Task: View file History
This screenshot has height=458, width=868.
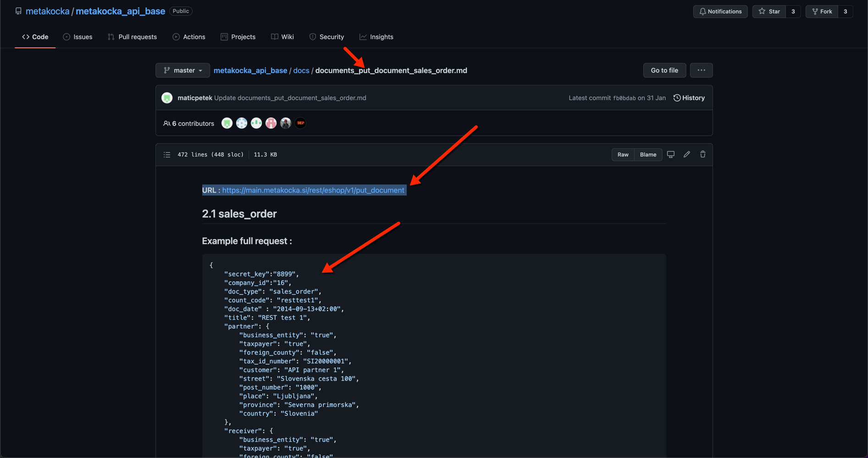Action: pos(689,98)
